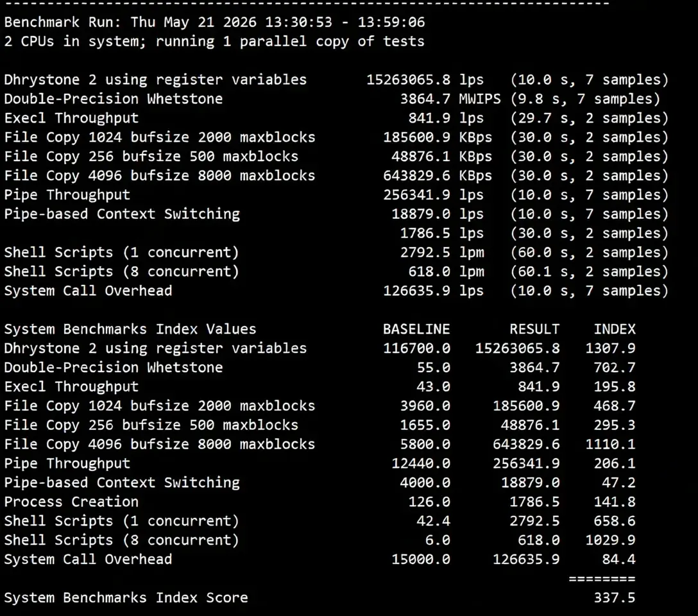The height and width of the screenshot is (616, 698).
Task: Click '(60.1 s, 2 samples)' timing text
Action: tap(590, 271)
